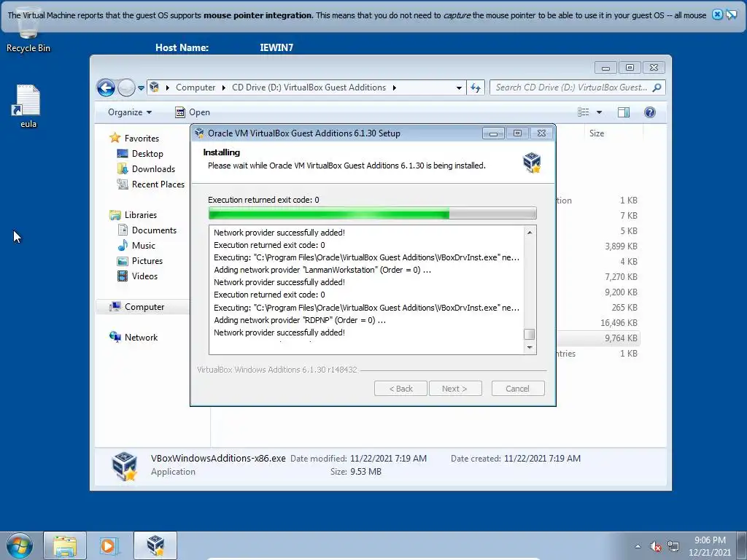This screenshot has width=747, height=560.
Task: Click the Explorer Forward arrow button
Action: (126, 87)
